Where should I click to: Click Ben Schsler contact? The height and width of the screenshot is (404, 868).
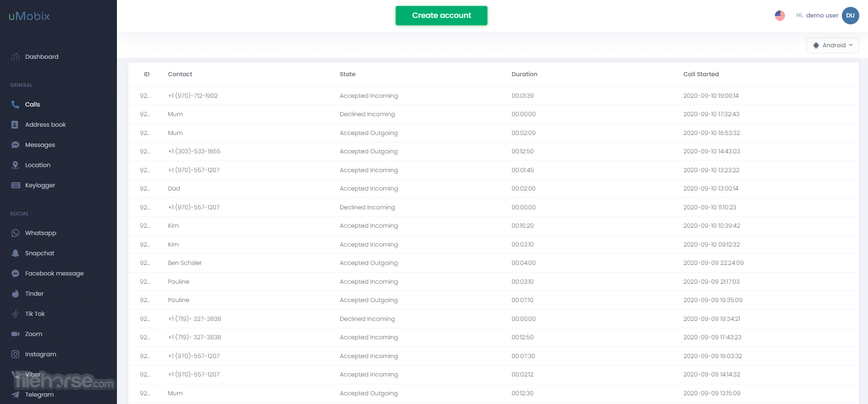pyautogui.click(x=184, y=263)
